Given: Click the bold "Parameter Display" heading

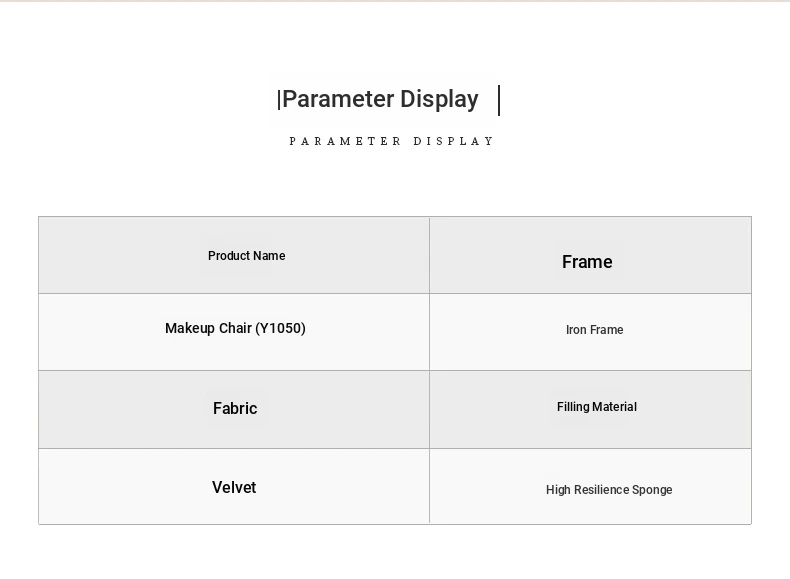Looking at the screenshot, I should 380,99.
